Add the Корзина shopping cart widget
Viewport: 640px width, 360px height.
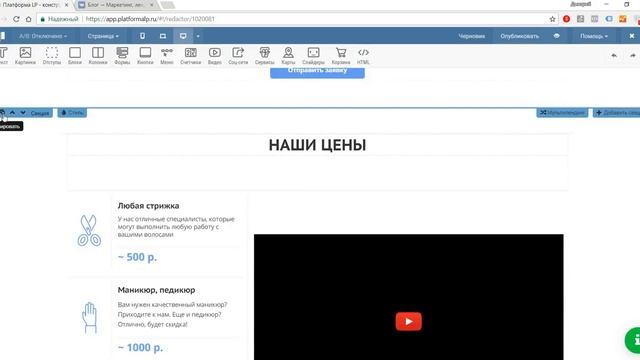[x=341, y=56]
